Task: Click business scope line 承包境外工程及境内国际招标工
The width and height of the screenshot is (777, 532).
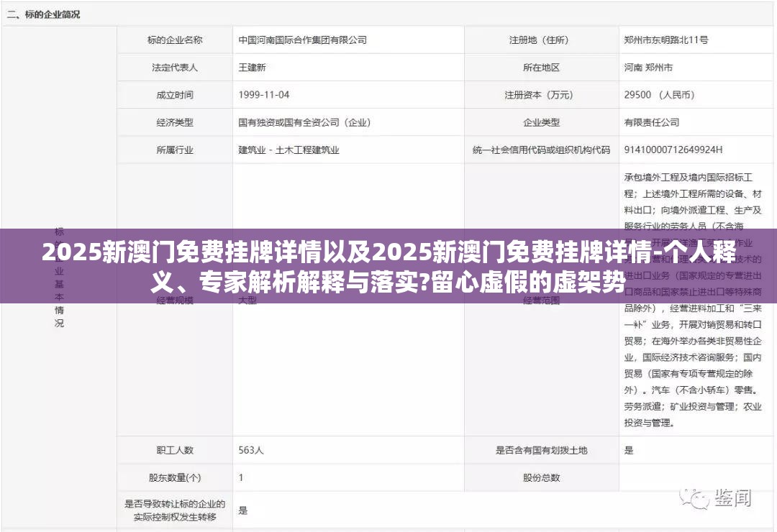Action: coord(689,178)
